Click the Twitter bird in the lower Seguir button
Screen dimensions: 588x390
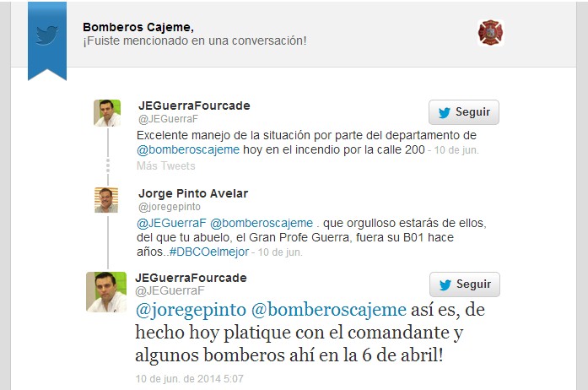pos(445,284)
